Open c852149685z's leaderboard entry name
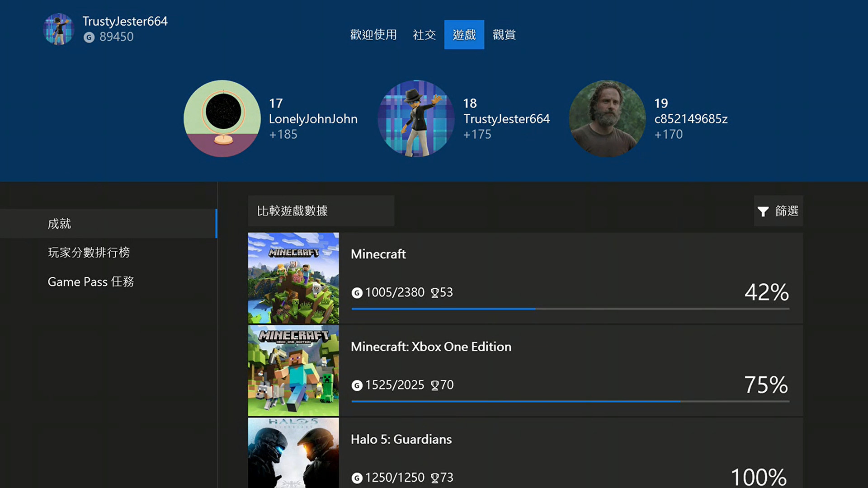The height and width of the screenshot is (488, 868). click(691, 119)
